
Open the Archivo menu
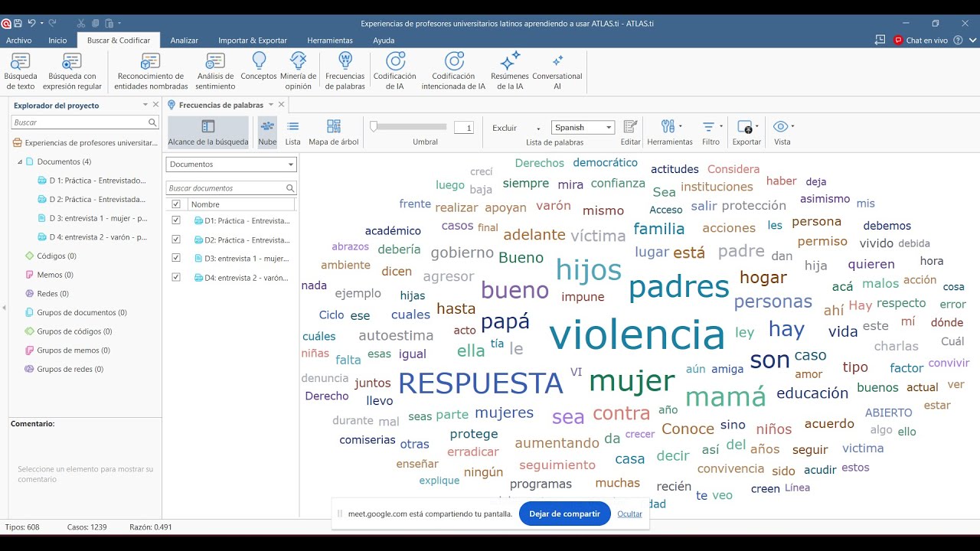[19, 41]
